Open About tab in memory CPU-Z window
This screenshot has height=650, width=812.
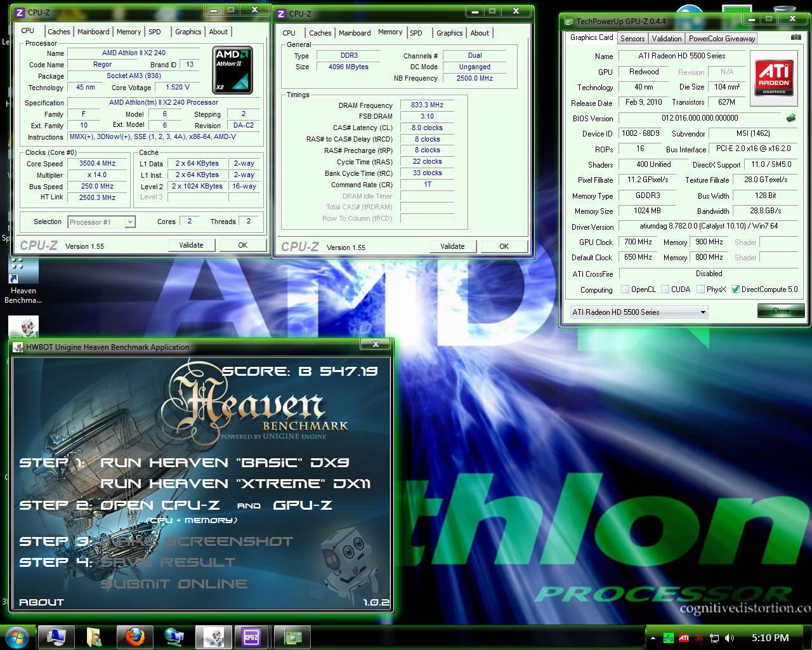pyautogui.click(x=480, y=33)
